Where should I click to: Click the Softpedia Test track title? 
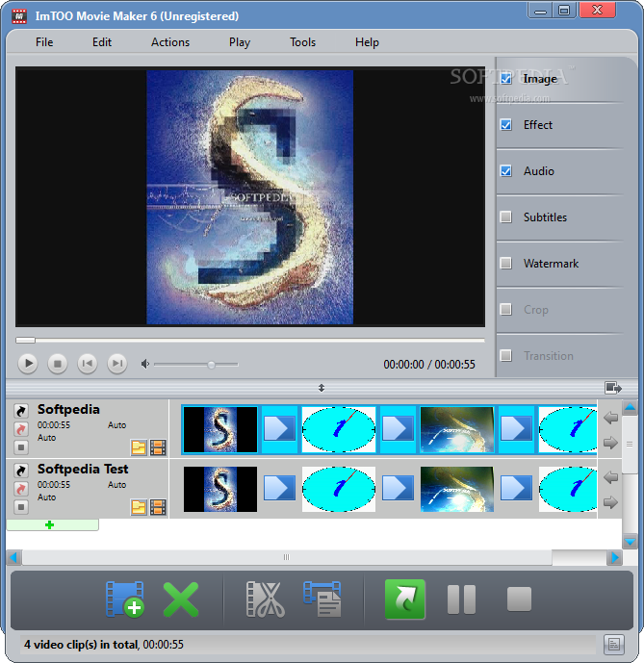83,469
